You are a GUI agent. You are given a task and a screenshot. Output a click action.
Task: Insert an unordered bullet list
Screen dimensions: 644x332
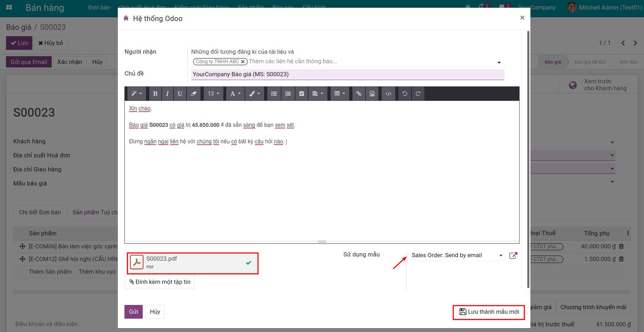point(274,94)
